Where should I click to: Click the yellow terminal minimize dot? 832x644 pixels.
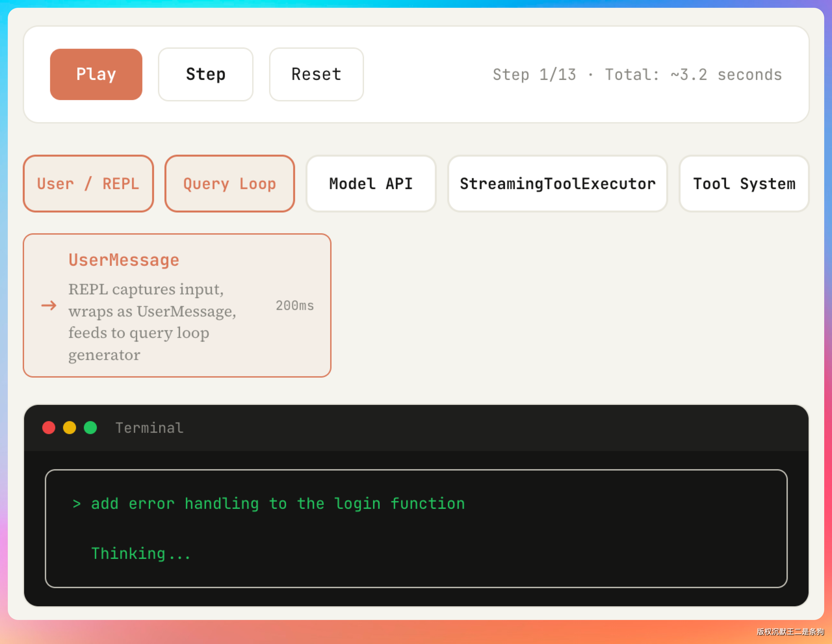click(x=69, y=428)
